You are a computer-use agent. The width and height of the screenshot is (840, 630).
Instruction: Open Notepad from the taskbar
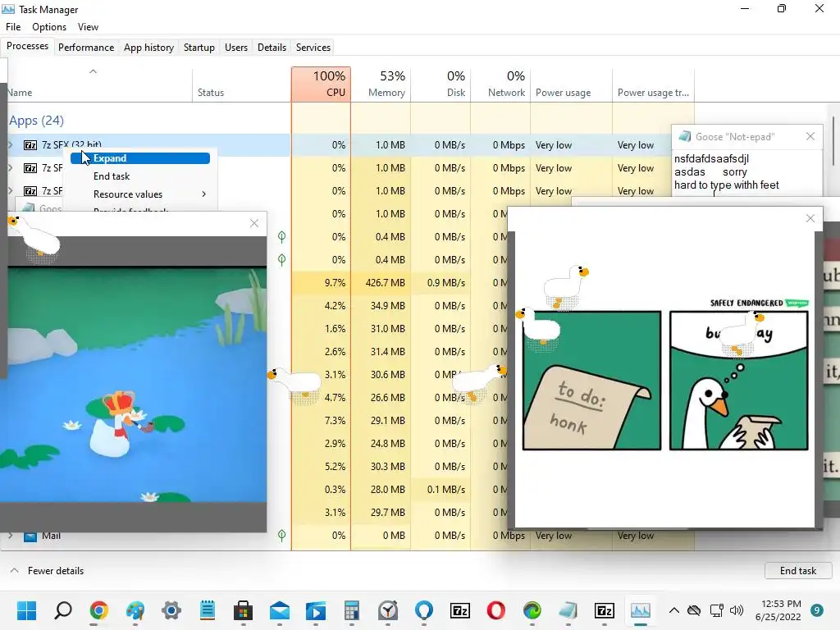click(x=208, y=609)
